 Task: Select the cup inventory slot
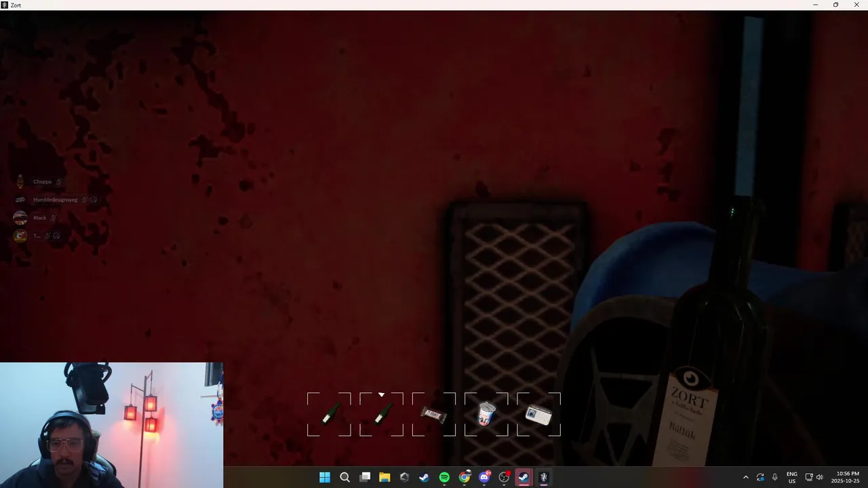tap(486, 414)
